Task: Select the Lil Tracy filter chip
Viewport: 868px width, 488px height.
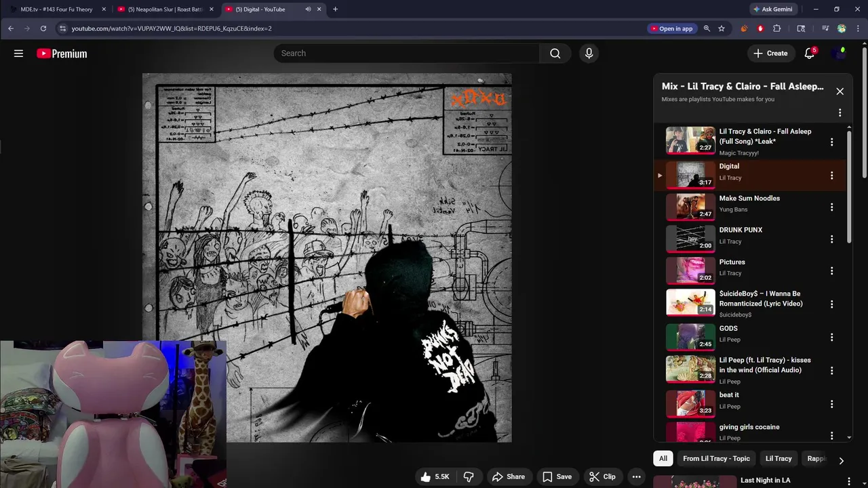Action: pos(778,459)
